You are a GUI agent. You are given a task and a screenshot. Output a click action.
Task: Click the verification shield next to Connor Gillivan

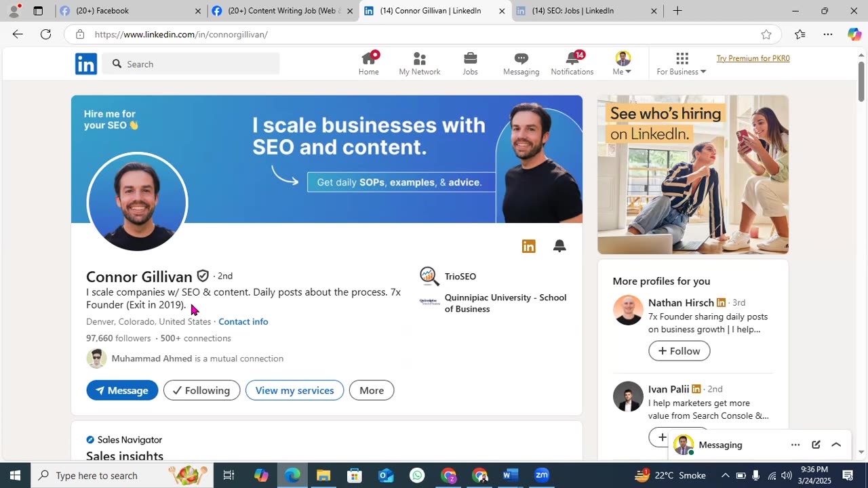click(203, 276)
